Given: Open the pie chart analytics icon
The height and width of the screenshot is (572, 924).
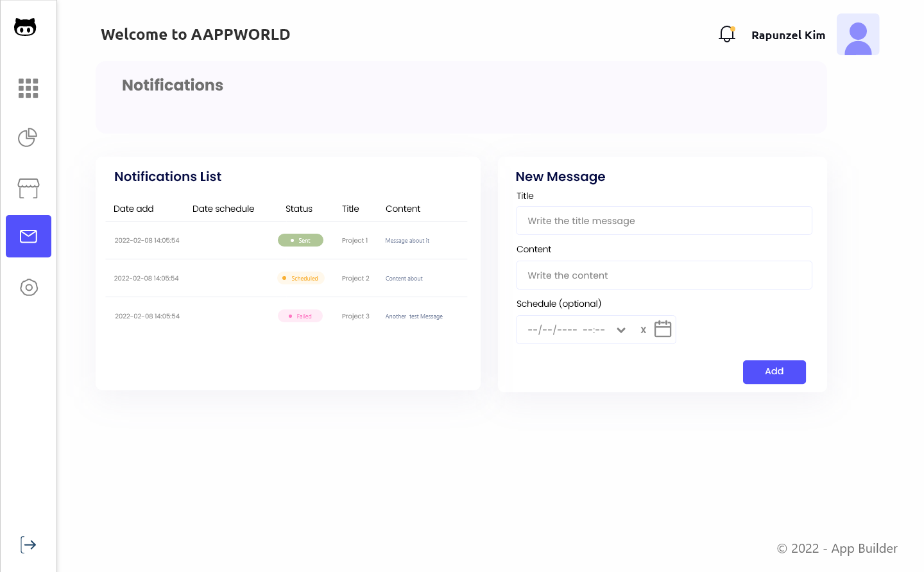Looking at the screenshot, I should click(x=28, y=137).
